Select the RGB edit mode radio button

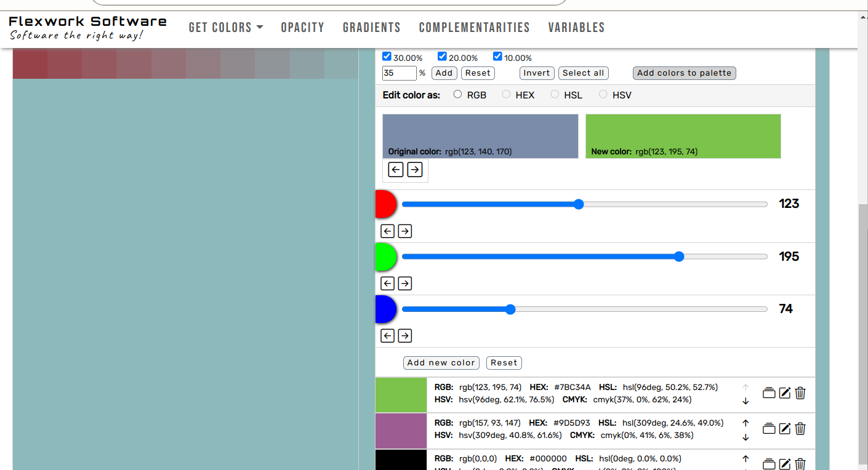point(457,95)
